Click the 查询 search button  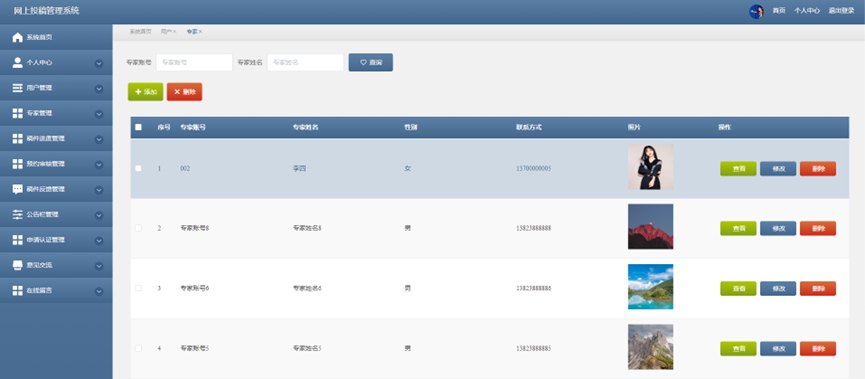371,62
